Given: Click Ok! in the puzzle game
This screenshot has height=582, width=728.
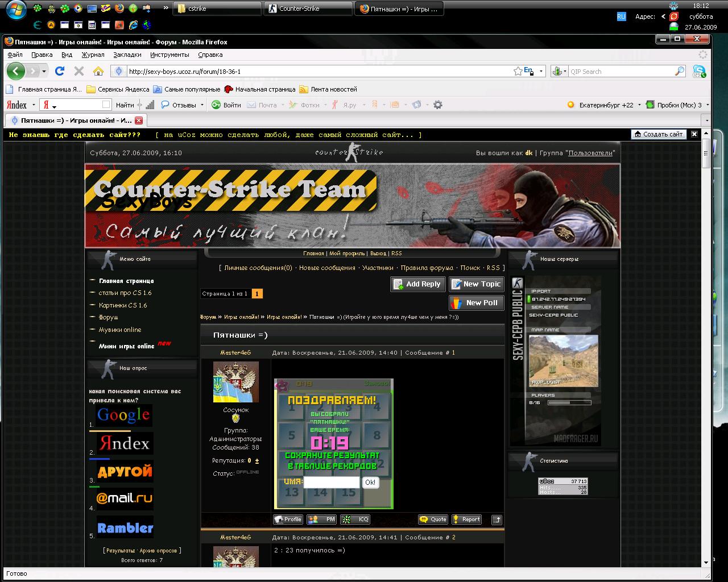Looking at the screenshot, I should [370, 483].
